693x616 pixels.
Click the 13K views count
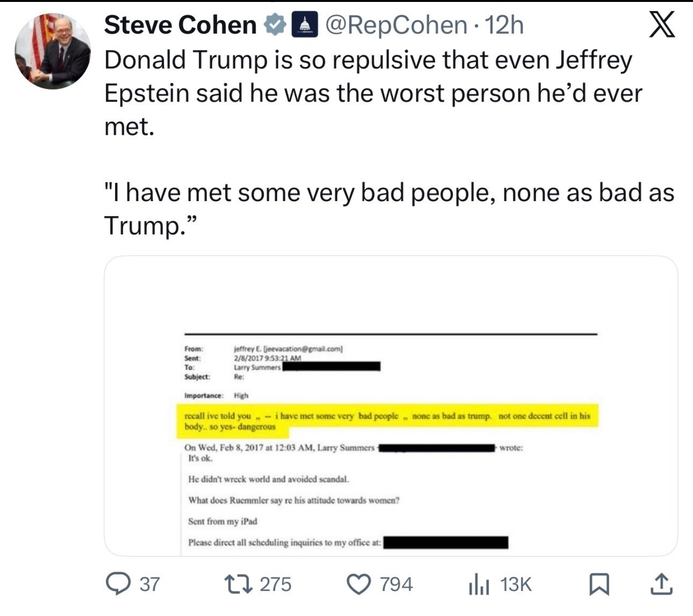point(516,584)
